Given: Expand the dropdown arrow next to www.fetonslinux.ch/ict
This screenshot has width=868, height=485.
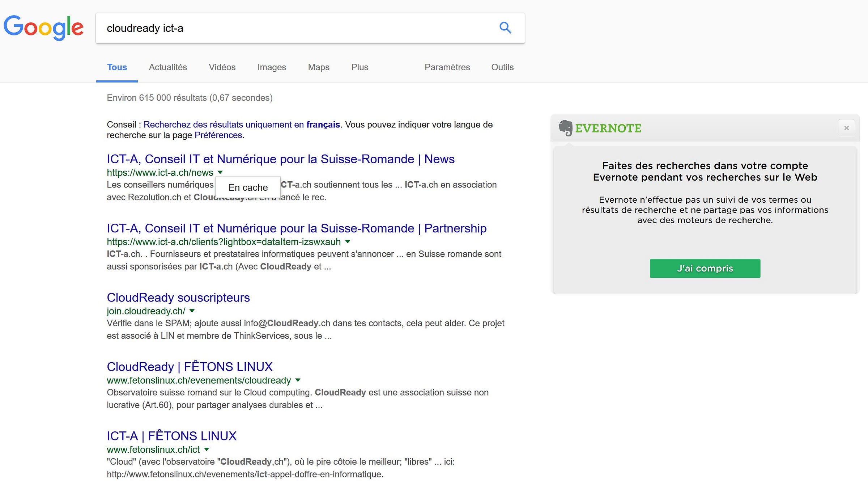Looking at the screenshot, I should [207, 449].
